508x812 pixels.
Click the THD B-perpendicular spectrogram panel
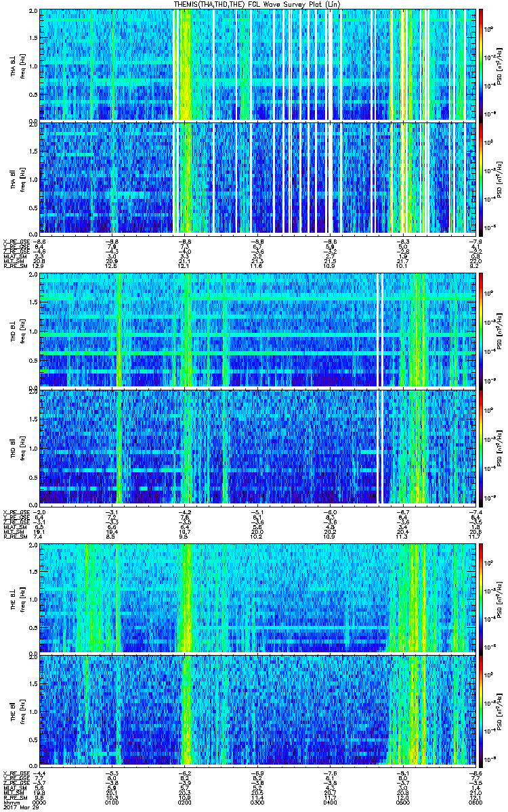257,330
